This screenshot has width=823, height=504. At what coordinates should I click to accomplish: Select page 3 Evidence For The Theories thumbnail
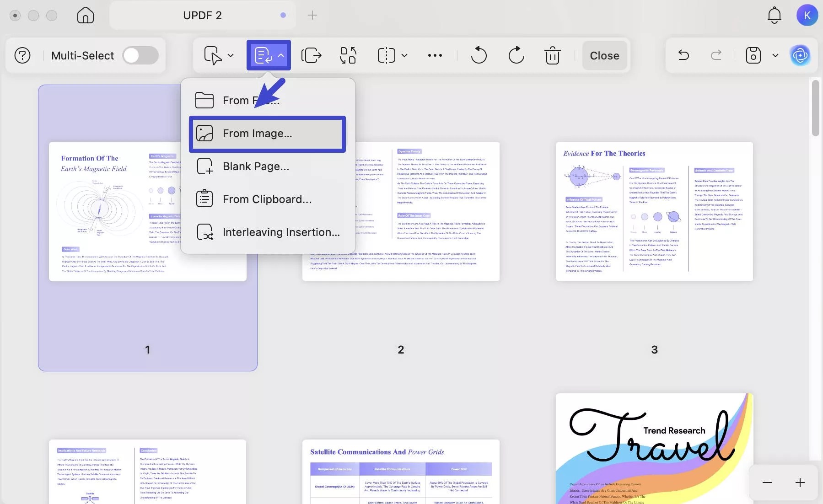click(654, 211)
